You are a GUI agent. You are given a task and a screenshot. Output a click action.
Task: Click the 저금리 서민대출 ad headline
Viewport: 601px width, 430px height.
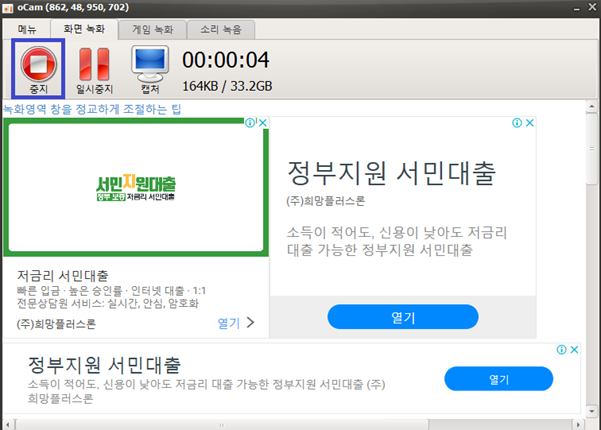tap(63, 276)
